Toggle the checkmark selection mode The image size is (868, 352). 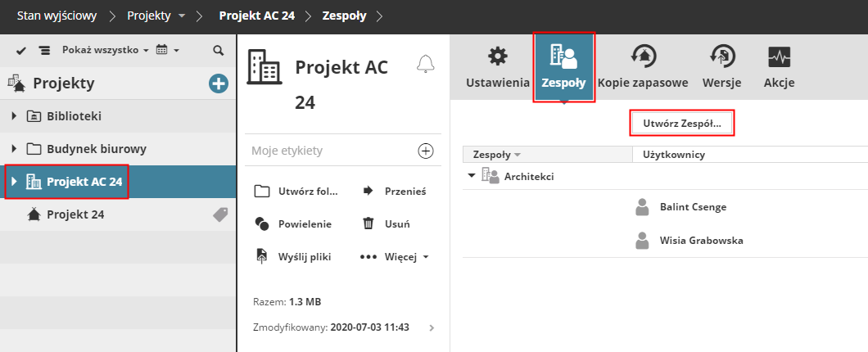21,50
